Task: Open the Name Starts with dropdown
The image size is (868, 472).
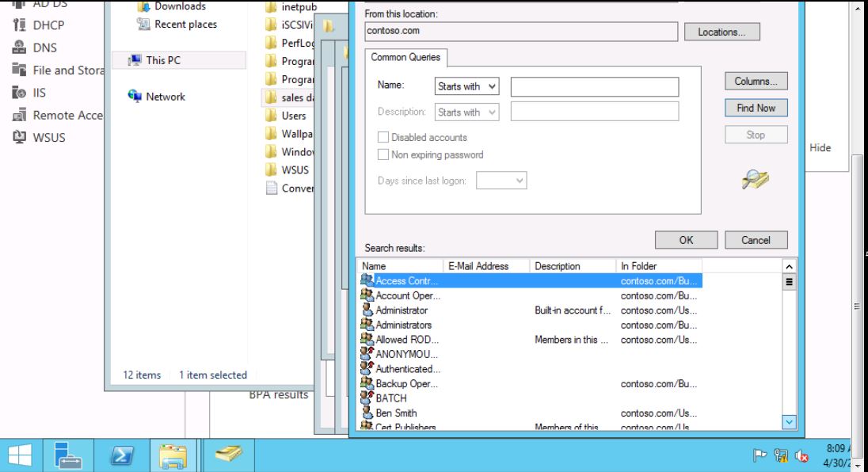Action: [x=466, y=86]
